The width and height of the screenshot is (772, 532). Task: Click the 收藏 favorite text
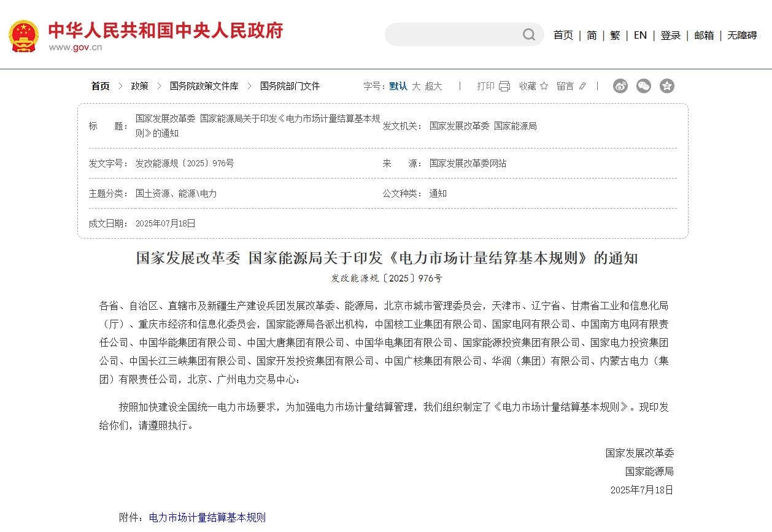(x=528, y=86)
